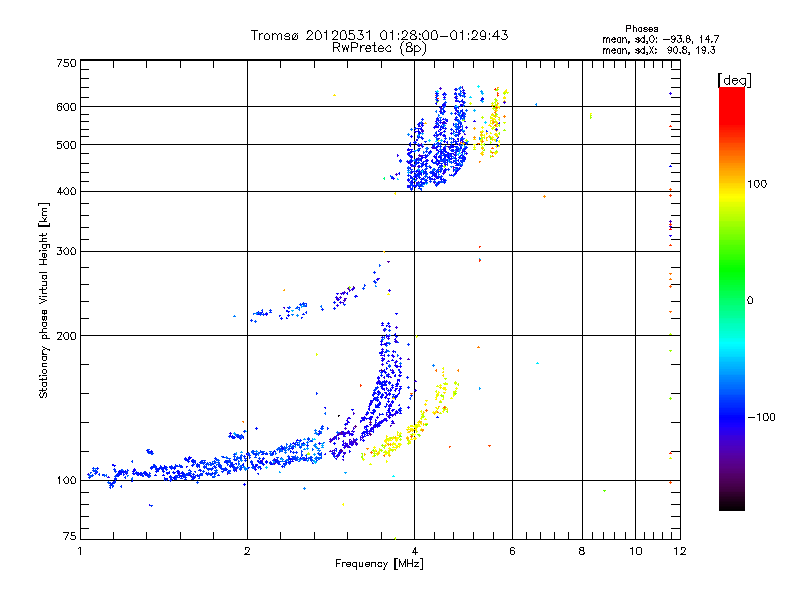Click the black bottom of the colorbar
Viewport: 800px width, 600px height.
click(x=732, y=503)
